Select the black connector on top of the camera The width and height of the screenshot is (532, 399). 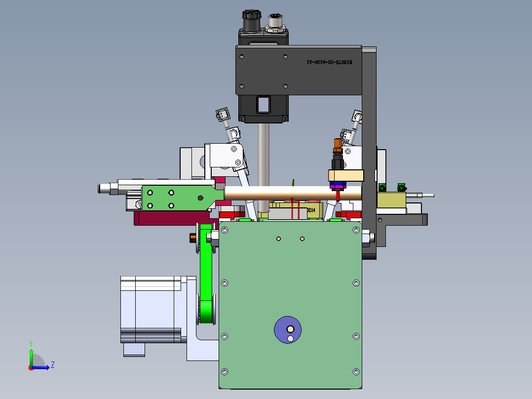click(252, 21)
